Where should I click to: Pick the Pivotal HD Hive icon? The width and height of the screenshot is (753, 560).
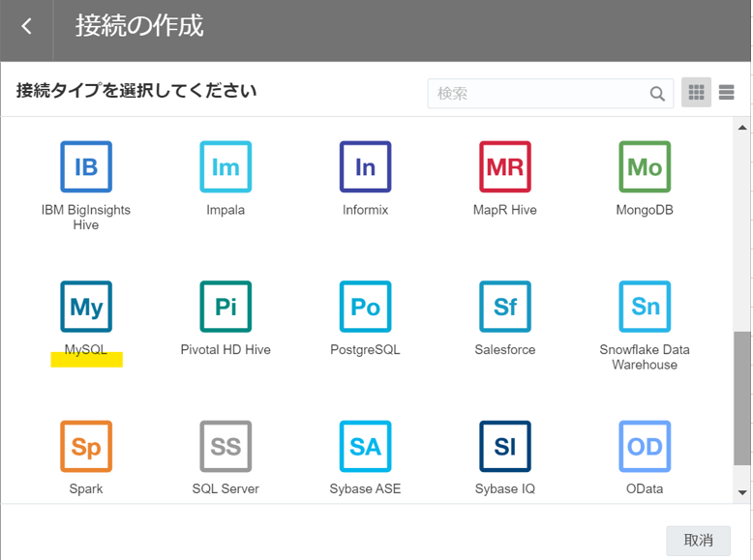226,307
